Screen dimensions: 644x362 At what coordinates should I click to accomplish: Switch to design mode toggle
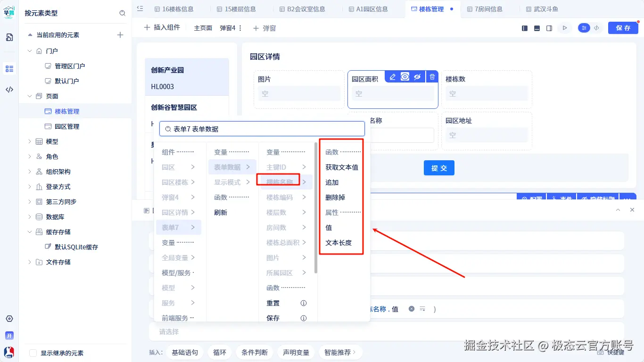[x=584, y=28]
